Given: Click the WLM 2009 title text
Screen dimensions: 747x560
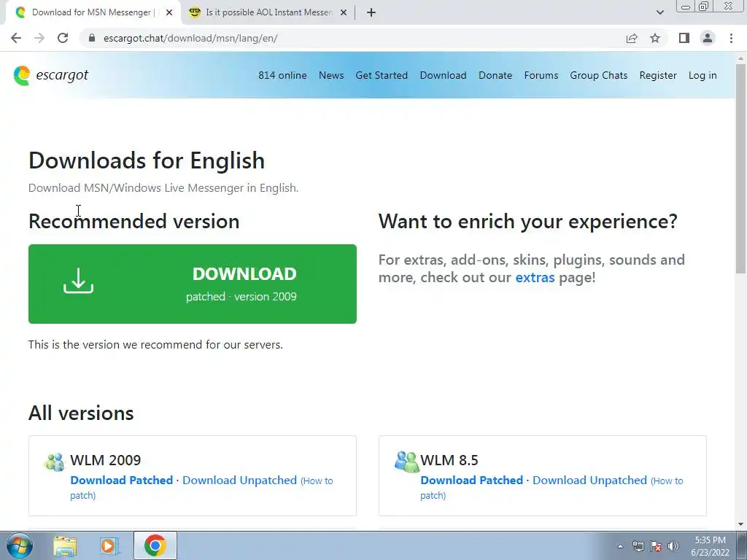Looking at the screenshot, I should 105,460.
